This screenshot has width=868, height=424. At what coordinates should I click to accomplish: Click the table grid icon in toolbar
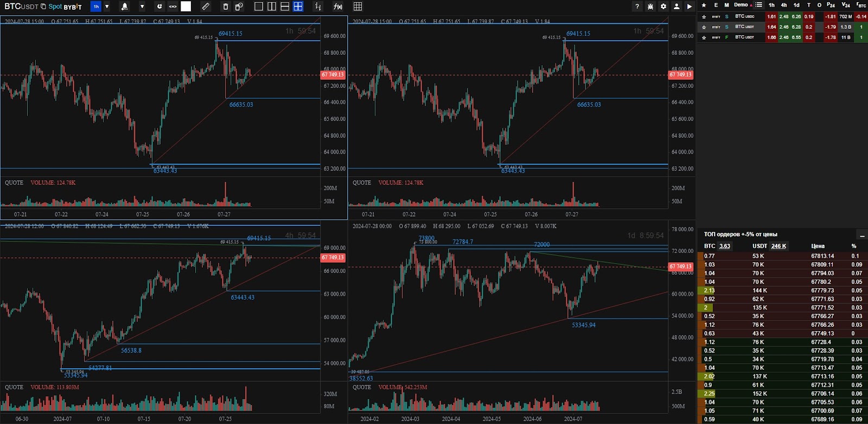pyautogui.click(x=358, y=7)
